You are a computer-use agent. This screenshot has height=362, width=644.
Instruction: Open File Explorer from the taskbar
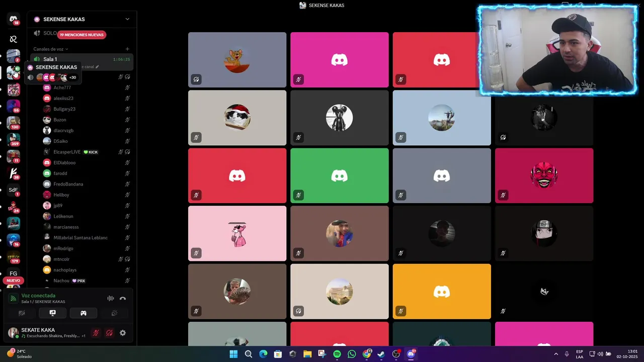click(x=307, y=354)
